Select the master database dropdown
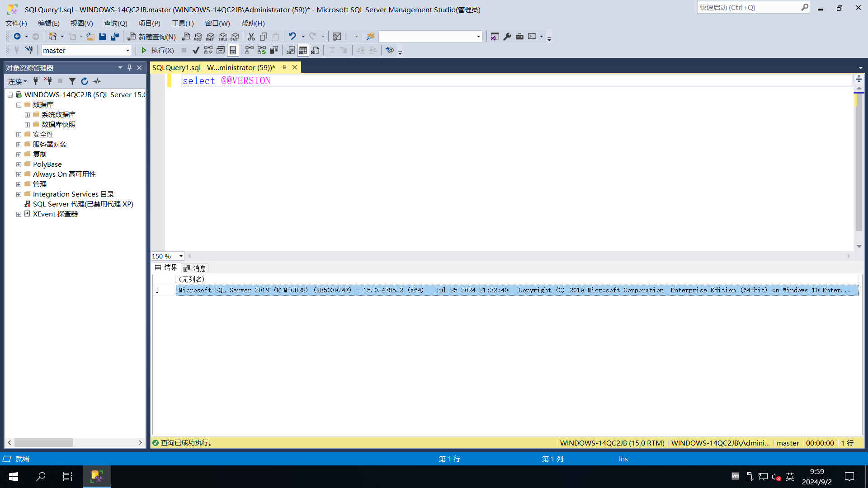The width and height of the screenshot is (868, 488). 85,50
